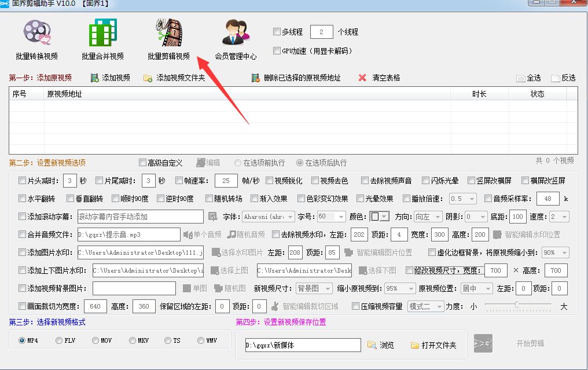Open 原视频位置 居中 dropdown
The image size is (588, 370).
tap(477, 288)
